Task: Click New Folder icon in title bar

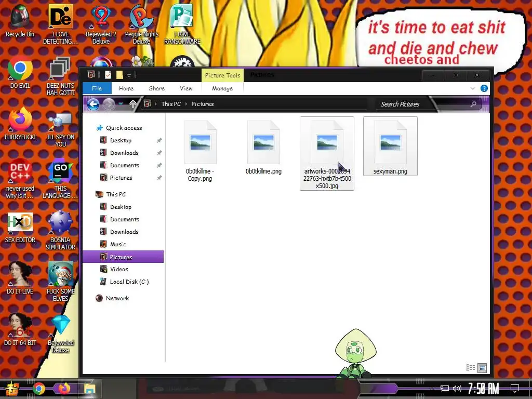Action: tap(119, 75)
